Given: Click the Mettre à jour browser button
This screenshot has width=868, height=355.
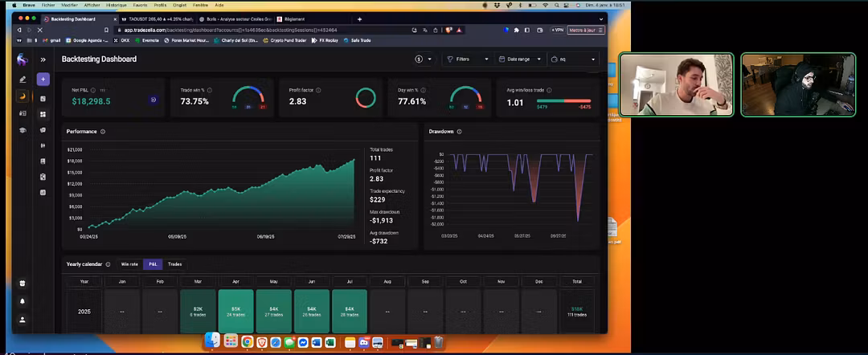Looking at the screenshot, I should [585, 30].
